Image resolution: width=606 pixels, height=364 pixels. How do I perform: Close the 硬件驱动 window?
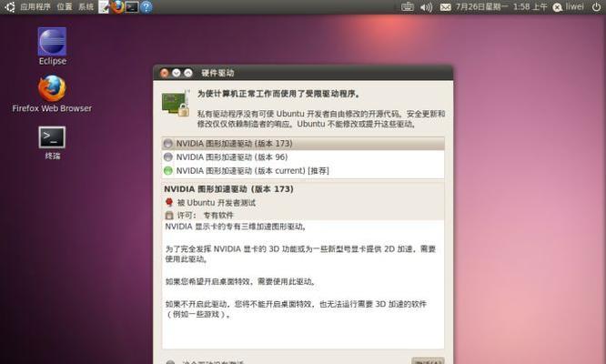[x=165, y=73]
